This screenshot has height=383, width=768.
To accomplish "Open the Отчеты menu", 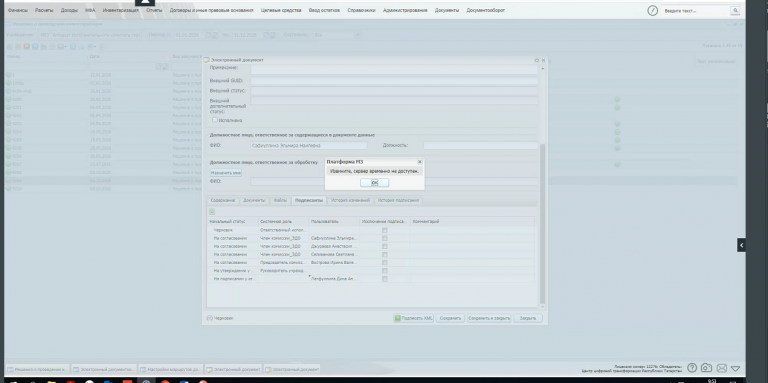I will pyautogui.click(x=154, y=10).
